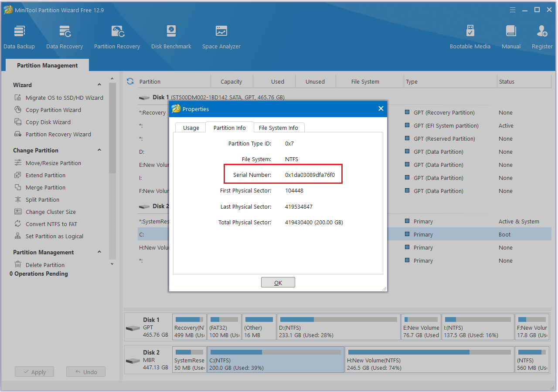Open Data Recovery tool
558x392 pixels.
point(65,37)
